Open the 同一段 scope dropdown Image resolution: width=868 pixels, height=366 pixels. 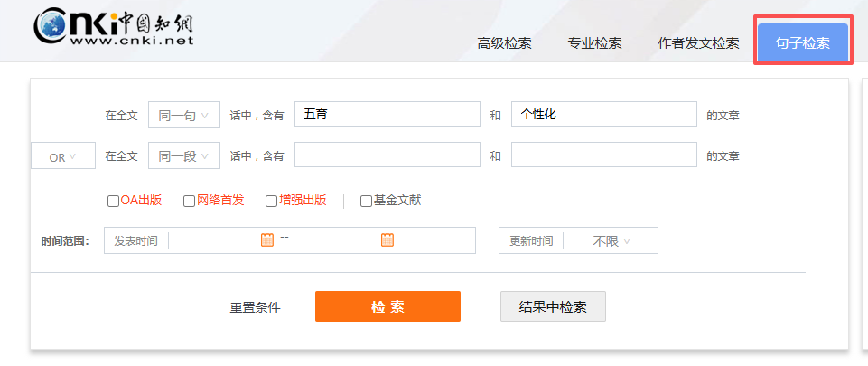[184, 155]
